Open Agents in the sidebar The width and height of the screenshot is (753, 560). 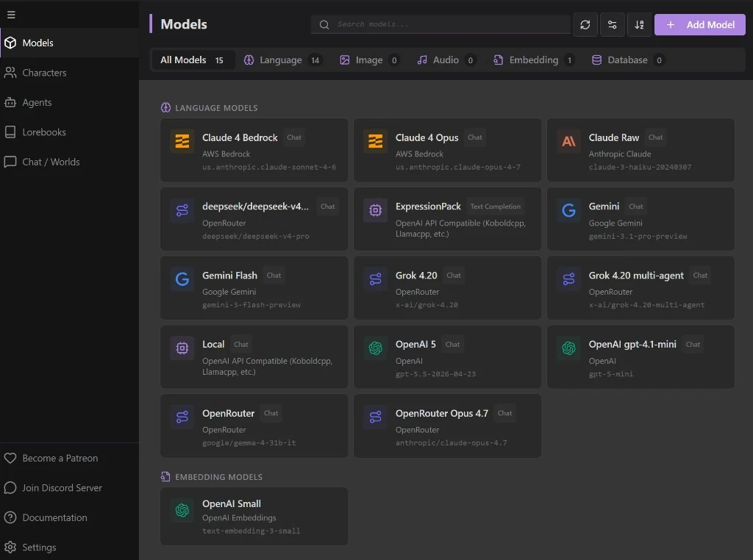pos(70,102)
